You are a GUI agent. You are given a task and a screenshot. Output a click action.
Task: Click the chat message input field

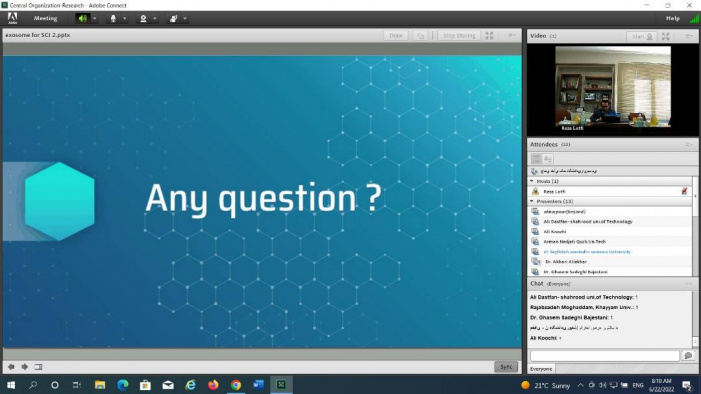pyautogui.click(x=604, y=356)
